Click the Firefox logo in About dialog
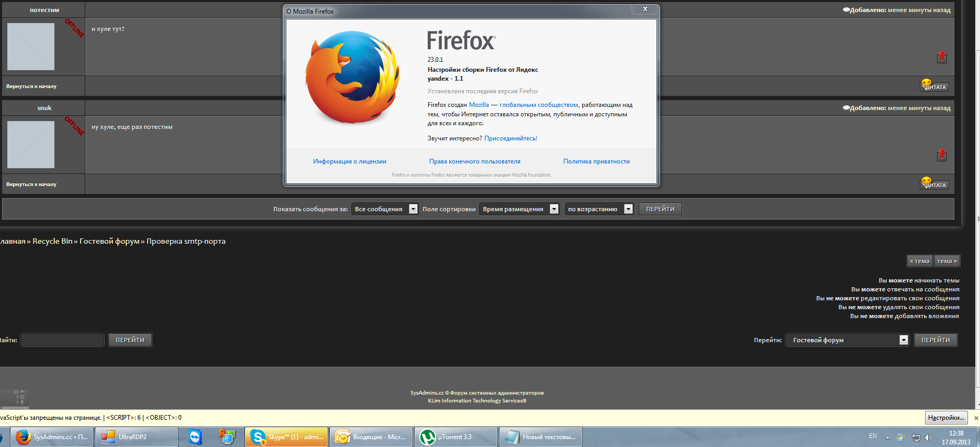 (x=352, y=77)
